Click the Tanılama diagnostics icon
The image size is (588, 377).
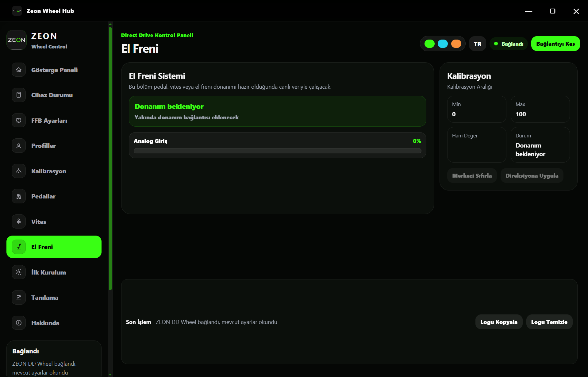click(19, 298)
